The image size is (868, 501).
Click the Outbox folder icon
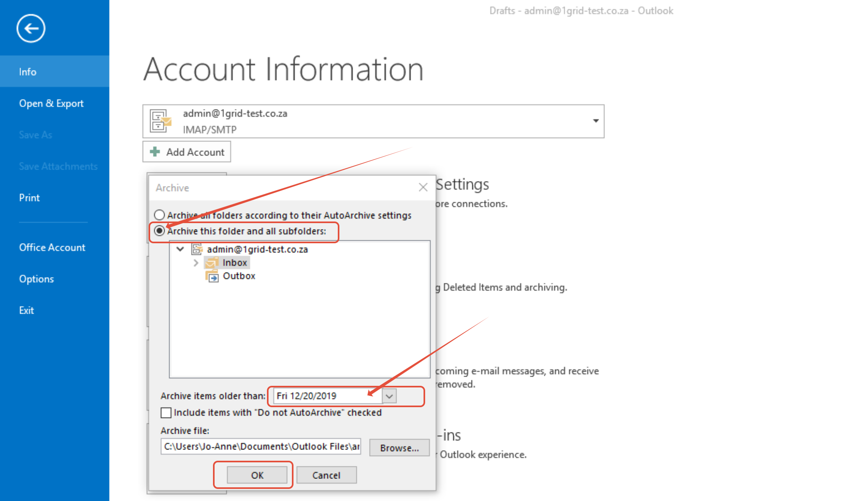[212, 276]
